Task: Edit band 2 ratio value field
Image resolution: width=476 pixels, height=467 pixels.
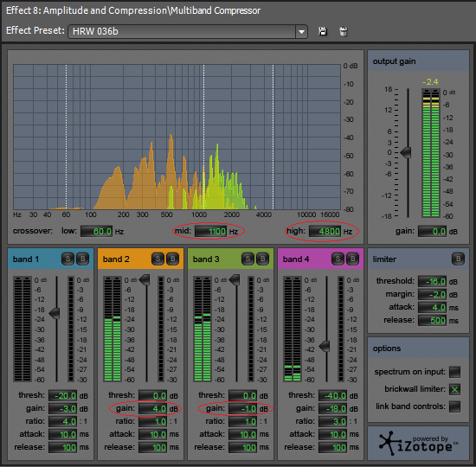Action: click(x=152, y=421)
